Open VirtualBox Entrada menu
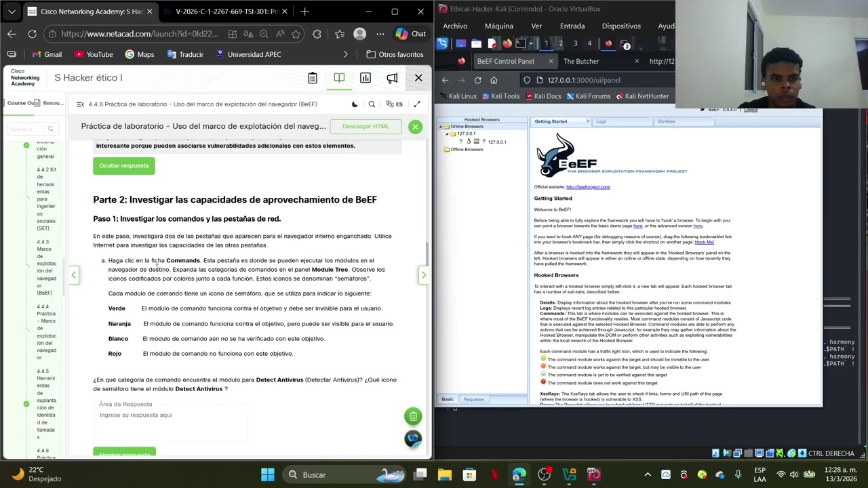Image resolution: width=868 pixels, height=488 pixels. [x=572, y=26]
